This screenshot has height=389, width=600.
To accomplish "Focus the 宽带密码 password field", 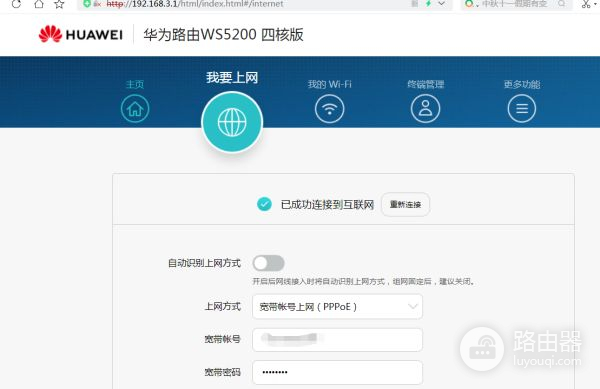I will click(x=338, y=372).
